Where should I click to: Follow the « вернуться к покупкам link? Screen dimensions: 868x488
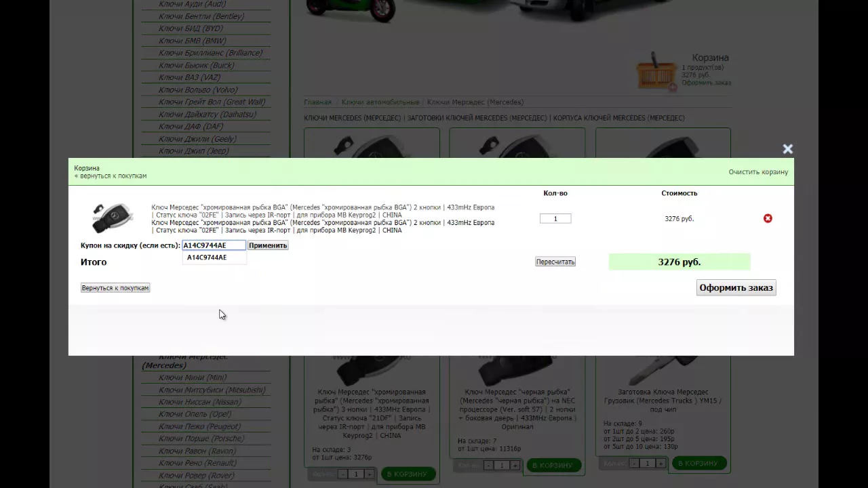point(111,176)
